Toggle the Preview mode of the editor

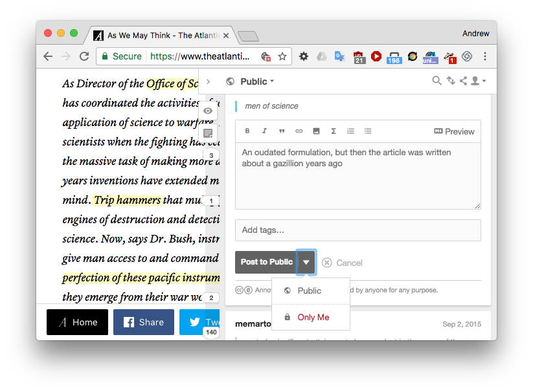point(454,131)
